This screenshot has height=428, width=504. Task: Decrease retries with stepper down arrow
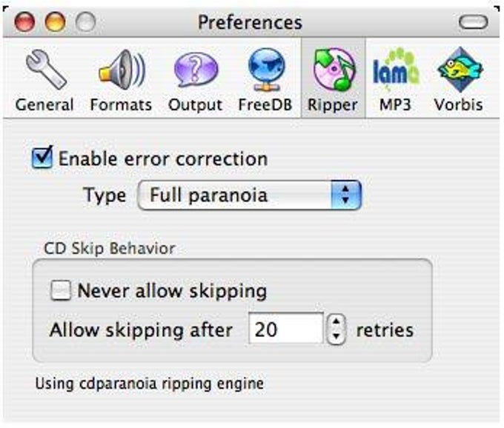(x=336, y=336)
